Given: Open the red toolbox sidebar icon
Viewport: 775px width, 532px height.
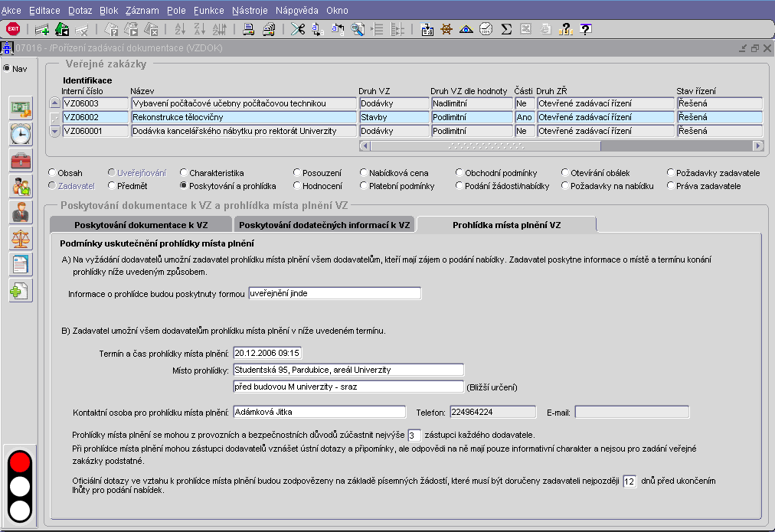Looking at the screenshot, I should click(21, 160).
